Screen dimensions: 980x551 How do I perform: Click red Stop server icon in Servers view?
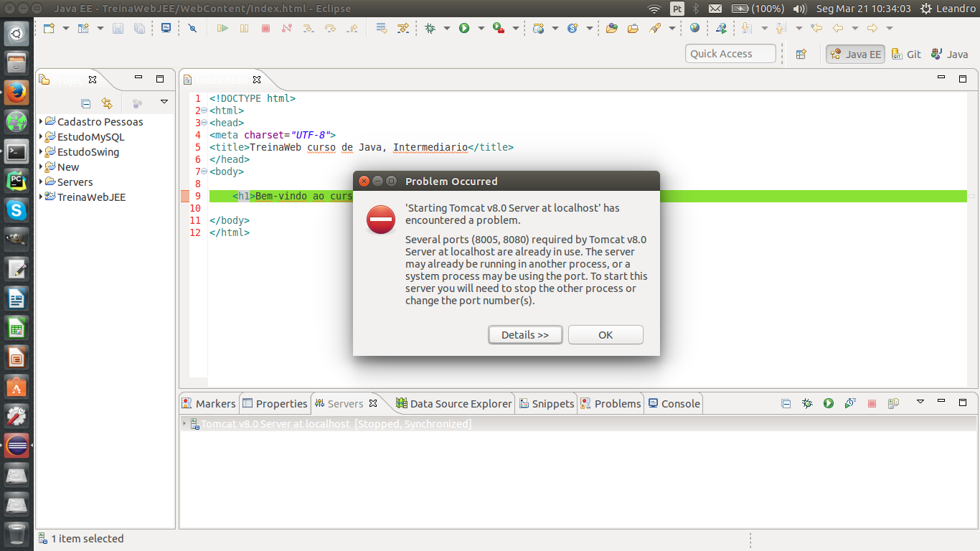click(872, 403)
